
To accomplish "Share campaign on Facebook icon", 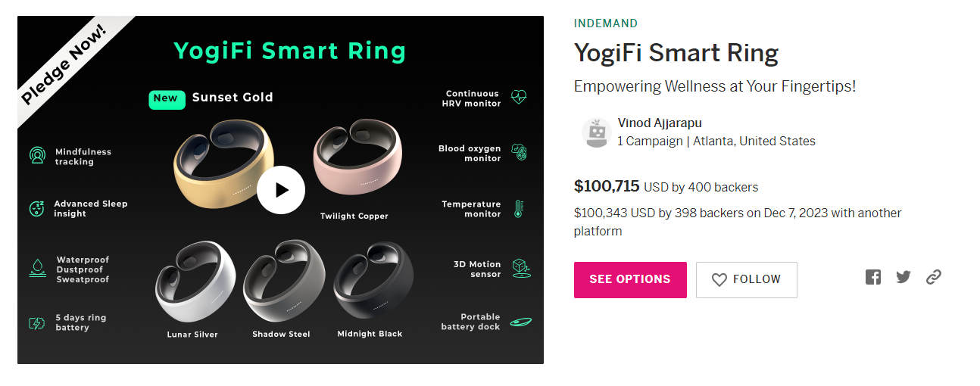I will (873, 277).
